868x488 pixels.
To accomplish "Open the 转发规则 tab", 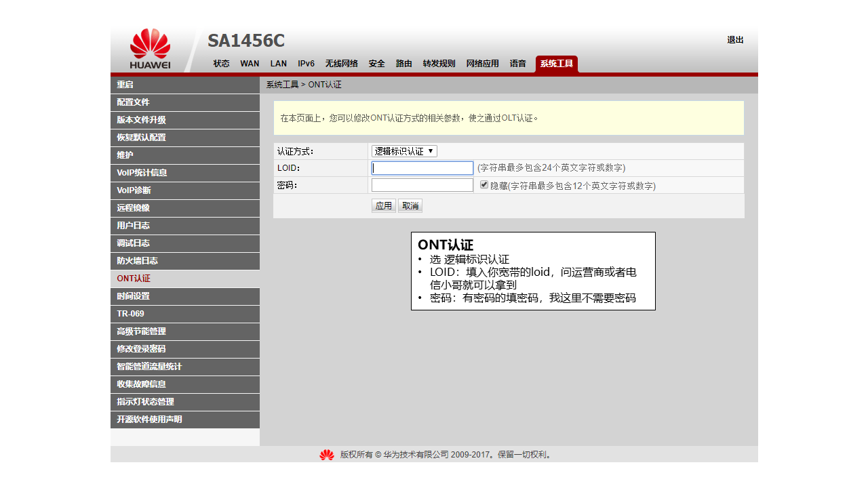I will pos(439,64).
